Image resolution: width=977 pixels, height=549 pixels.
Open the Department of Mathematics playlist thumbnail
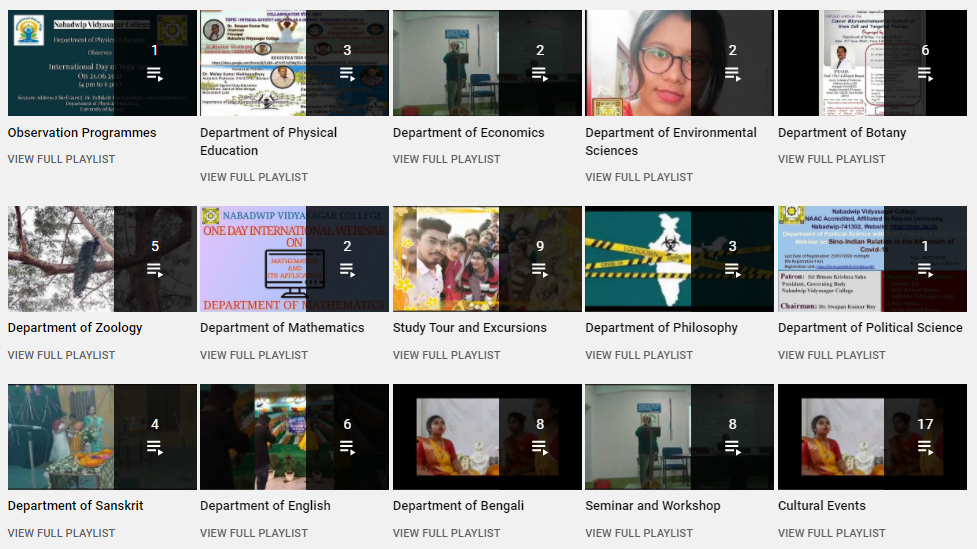(294, 259)
